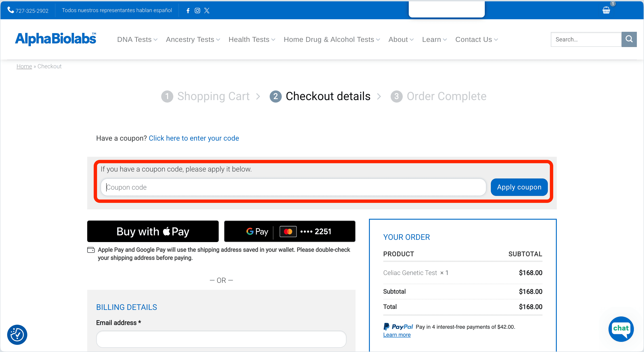Expand the Ancestry Tests menu
The height and width of the screenshot is (352, 644).
click(x=193, y=39)
